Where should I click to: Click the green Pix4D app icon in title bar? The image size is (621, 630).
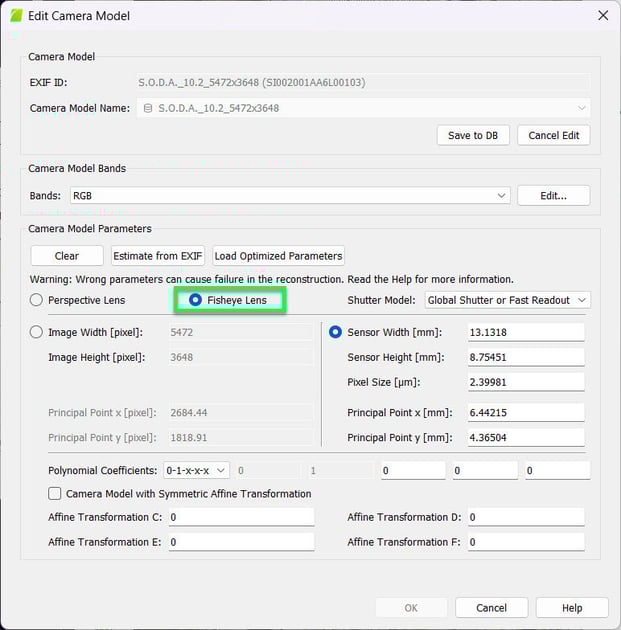point(16,16)
